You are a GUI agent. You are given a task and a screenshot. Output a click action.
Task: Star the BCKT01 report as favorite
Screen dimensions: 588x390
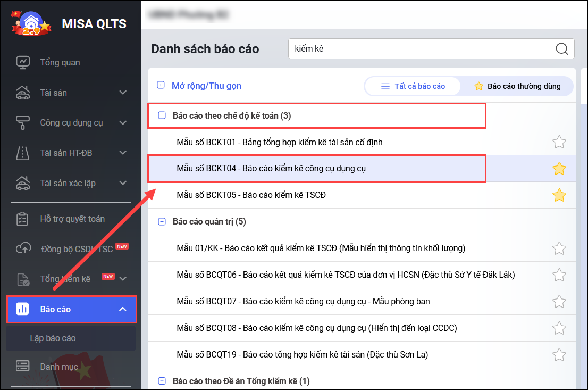[559, 142]
